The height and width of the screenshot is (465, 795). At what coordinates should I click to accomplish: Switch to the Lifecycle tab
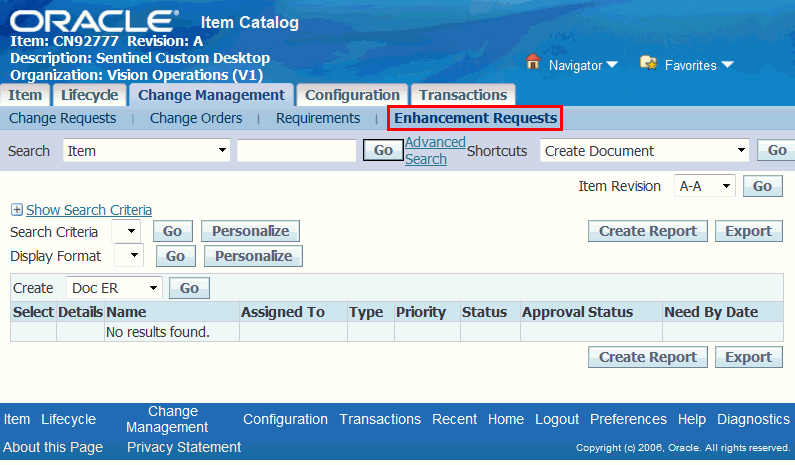coord(89,95)
